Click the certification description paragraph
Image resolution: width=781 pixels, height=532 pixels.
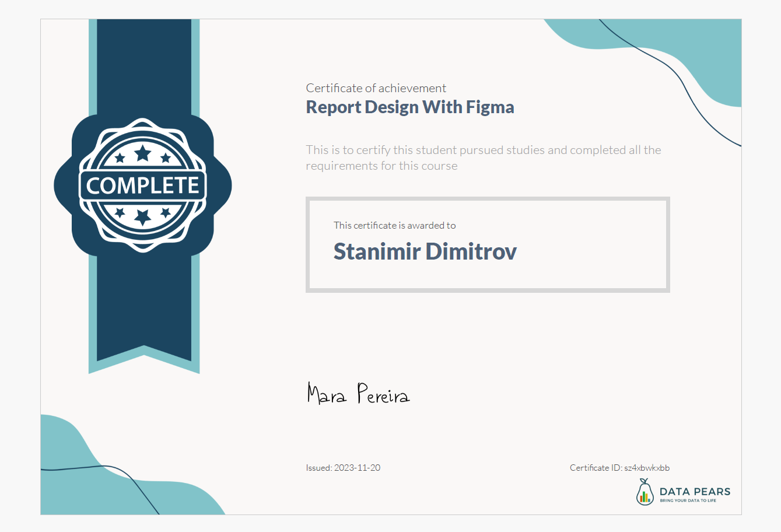click(483, 157)
